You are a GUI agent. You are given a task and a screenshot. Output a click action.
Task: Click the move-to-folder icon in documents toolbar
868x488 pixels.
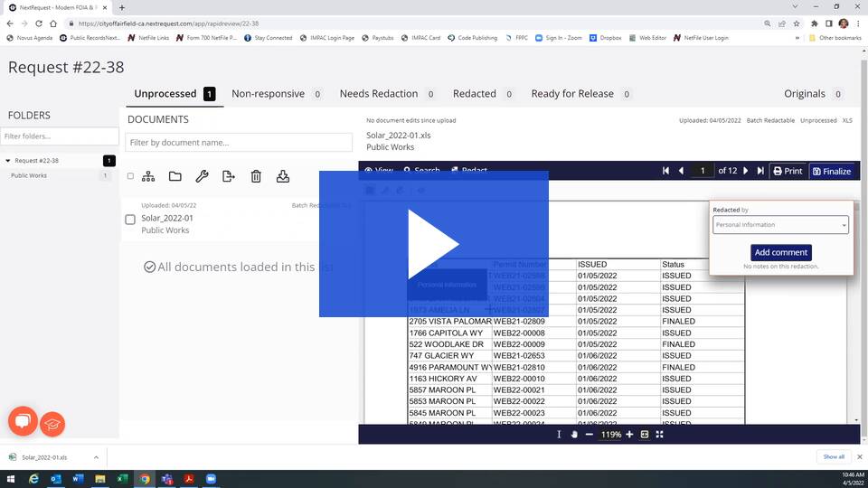click(x=175, y=176)
